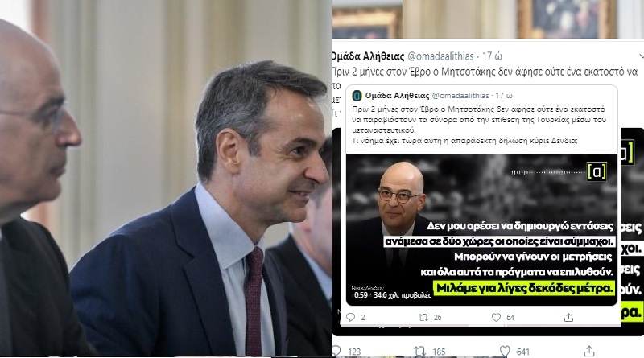
Task: Share the outer tweet via share icon
Action: tap(589, 351)
